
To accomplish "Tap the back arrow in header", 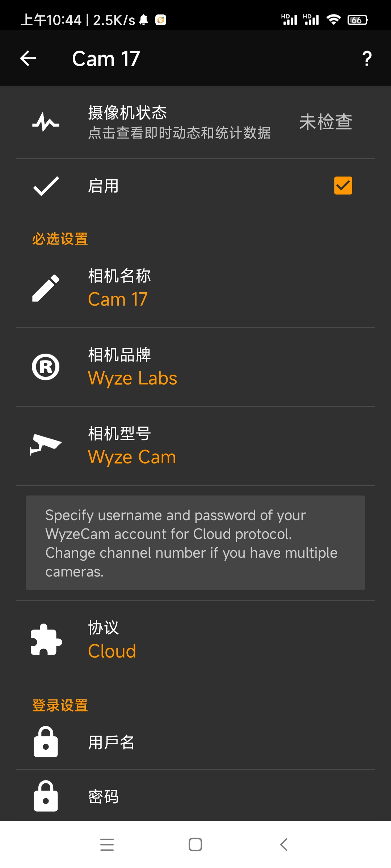I will 28,59.
